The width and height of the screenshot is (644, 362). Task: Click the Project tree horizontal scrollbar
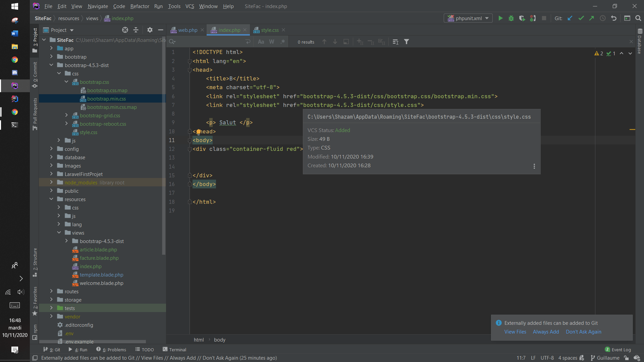(93, 342)
